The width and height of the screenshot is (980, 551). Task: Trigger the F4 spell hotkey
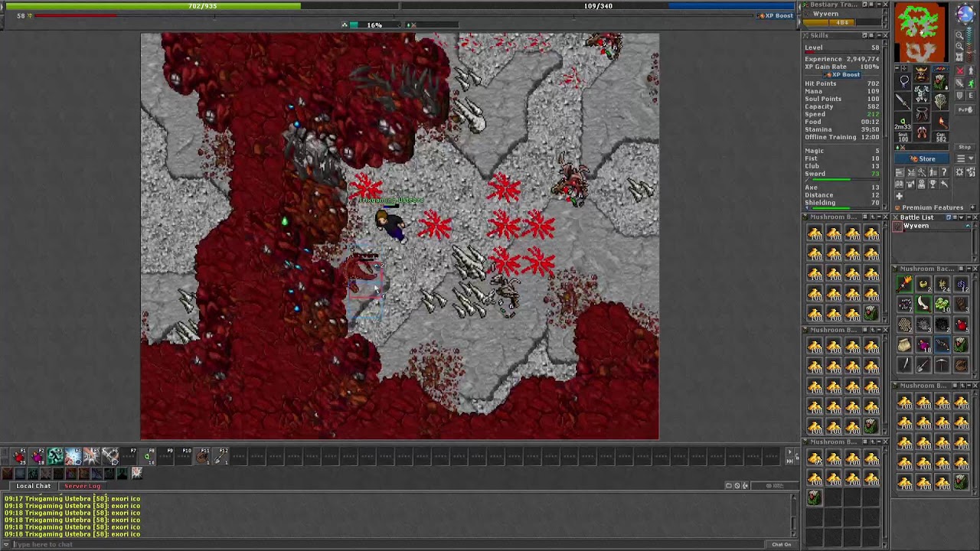[73, 456]
